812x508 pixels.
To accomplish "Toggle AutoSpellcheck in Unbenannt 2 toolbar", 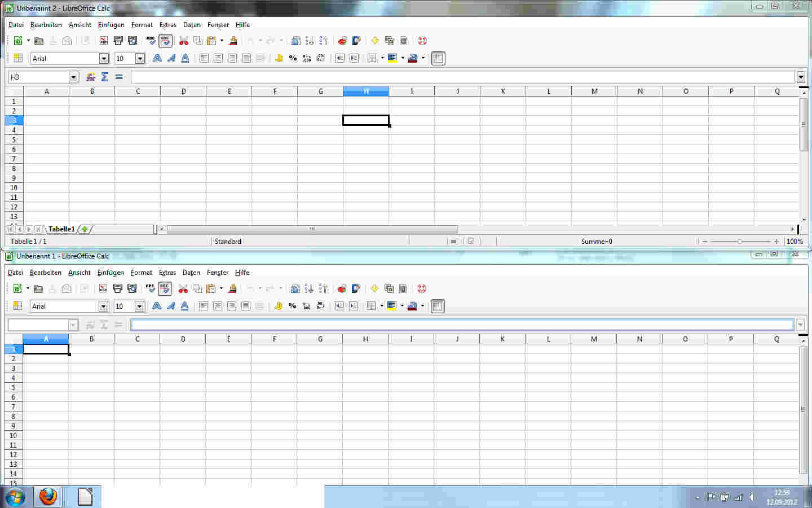I will [x=165, y=41].
